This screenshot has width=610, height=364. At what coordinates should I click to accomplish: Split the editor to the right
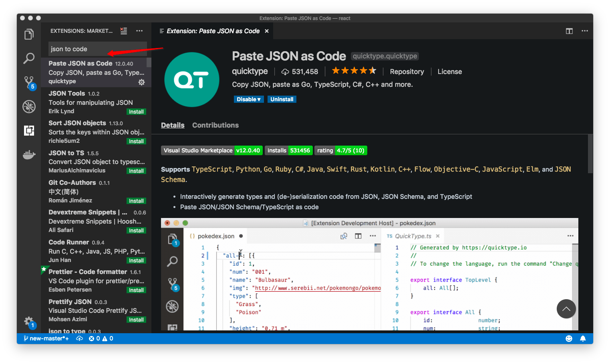(569, 31)
